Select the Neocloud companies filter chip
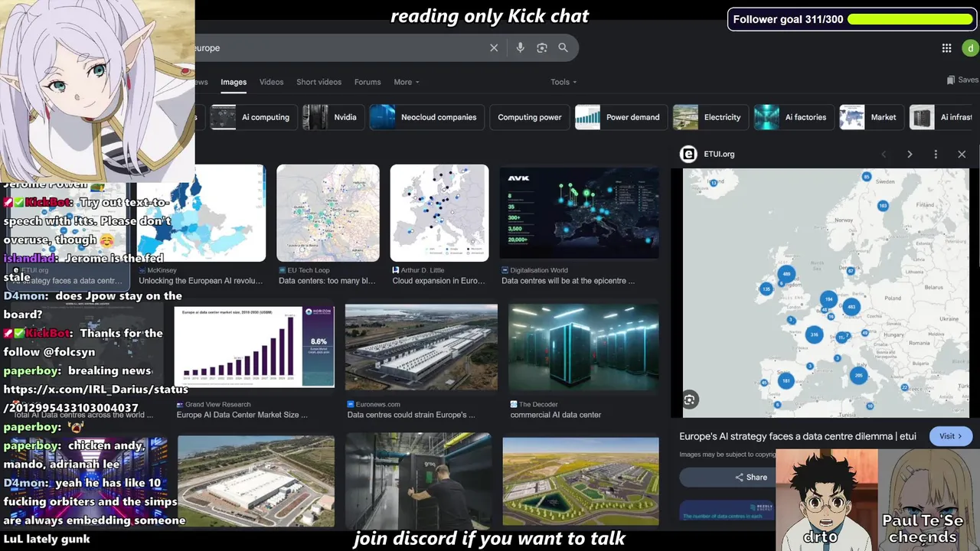The image size is (980, 551). [x=426, y=117]
